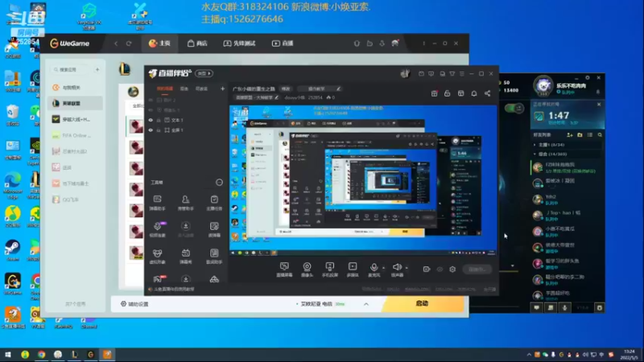
Task: Add 摄像头 camera source
Action: (x=307, y=269)
